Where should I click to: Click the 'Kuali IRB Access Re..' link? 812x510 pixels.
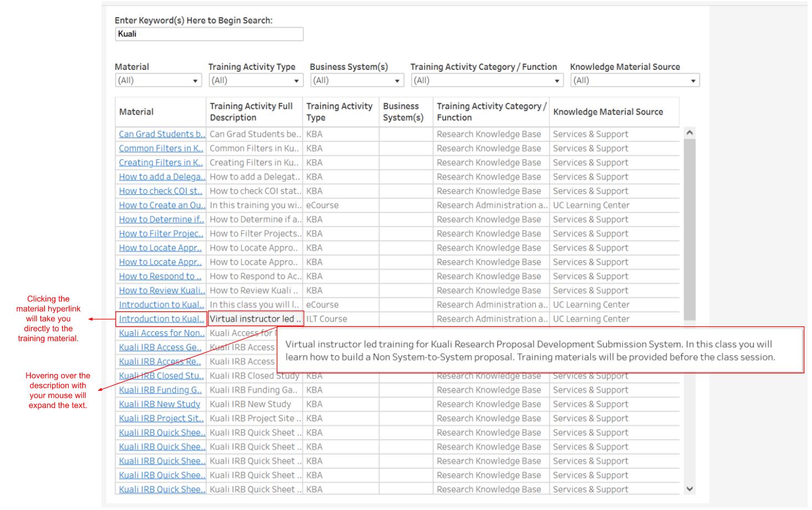pyautogui.click(x=160, y=362)
